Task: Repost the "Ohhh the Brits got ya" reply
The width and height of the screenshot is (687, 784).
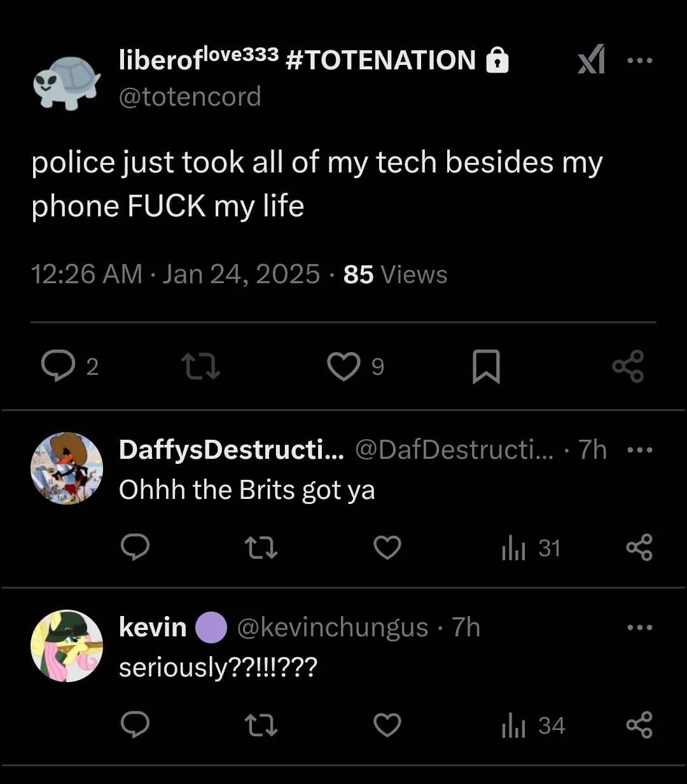Action: [x=261, y=548]
